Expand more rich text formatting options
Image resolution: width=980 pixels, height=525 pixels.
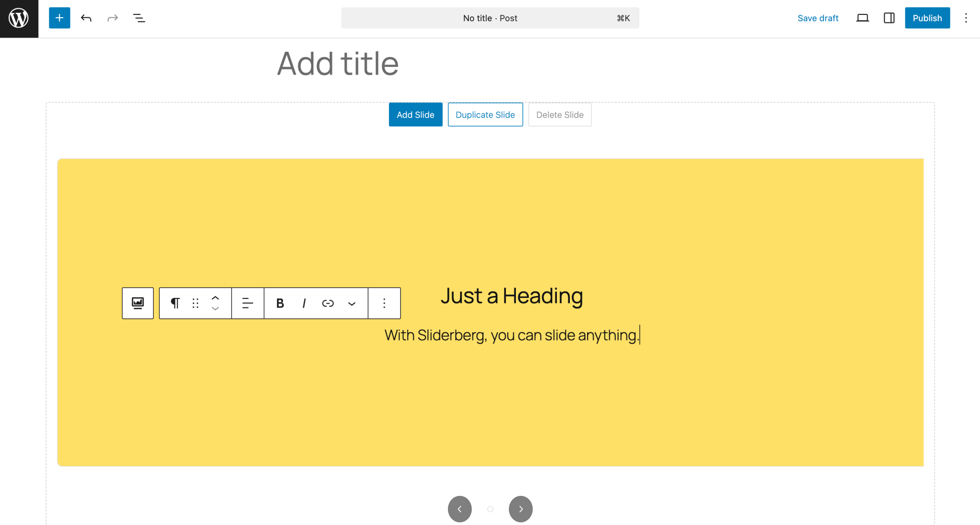point(352,303)
